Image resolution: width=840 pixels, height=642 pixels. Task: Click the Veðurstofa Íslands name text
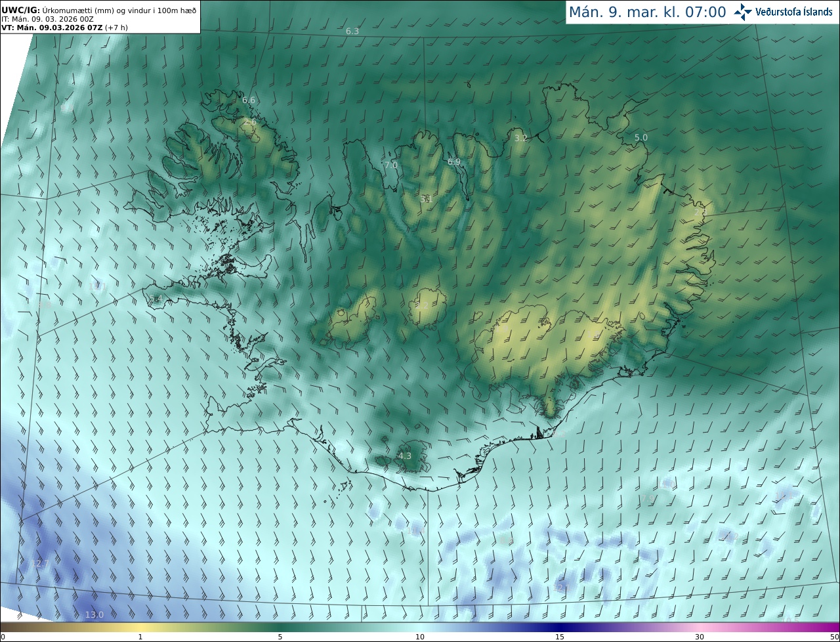click(794, 12)
